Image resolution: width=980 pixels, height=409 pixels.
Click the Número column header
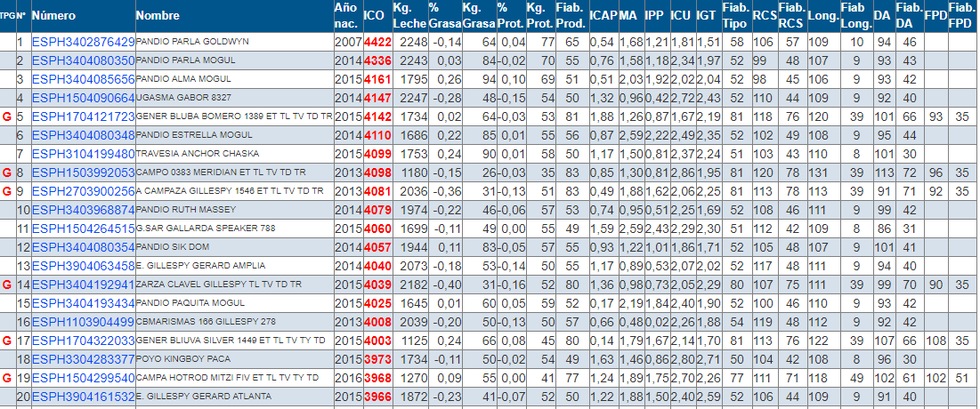pyautogui.click(x=53, y=16)
